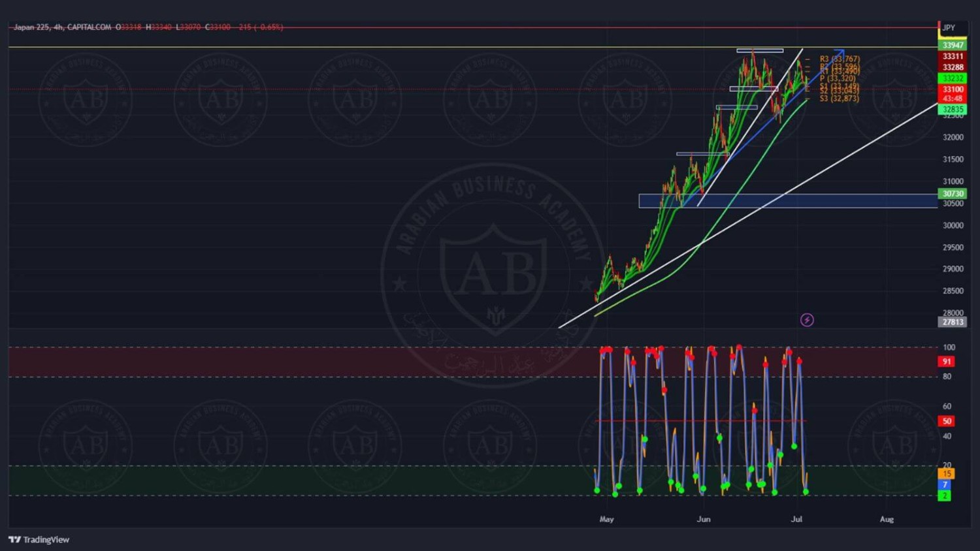Click the 33100 current price label
The image size is (980, 551).
pos(953,89)
